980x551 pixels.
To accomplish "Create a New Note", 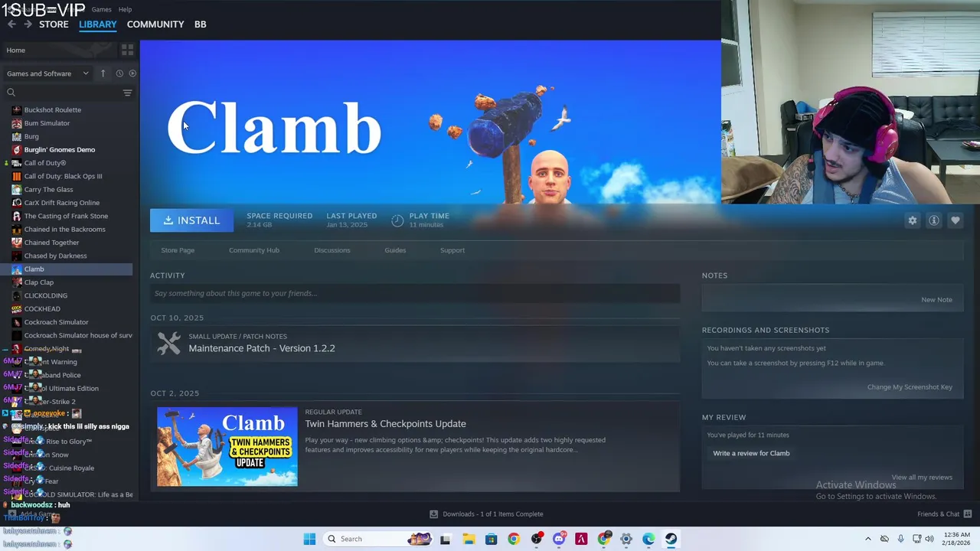I will pos(936,300).
